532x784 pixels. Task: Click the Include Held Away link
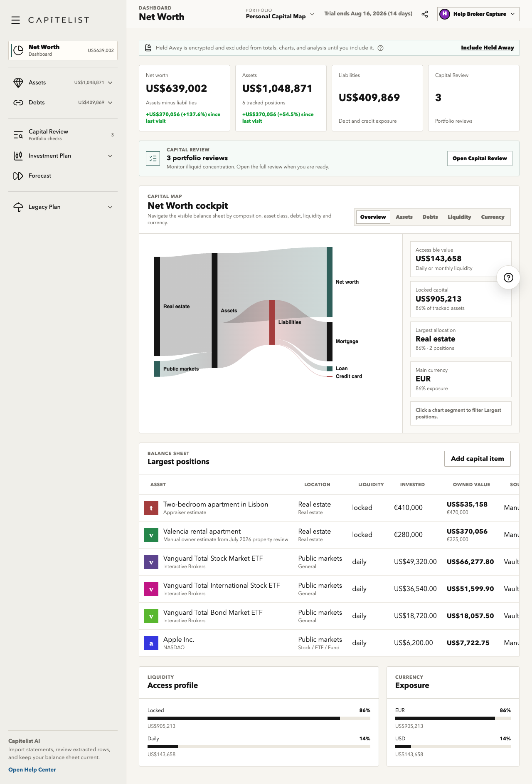pyautogui.click(x=487, y=48)
